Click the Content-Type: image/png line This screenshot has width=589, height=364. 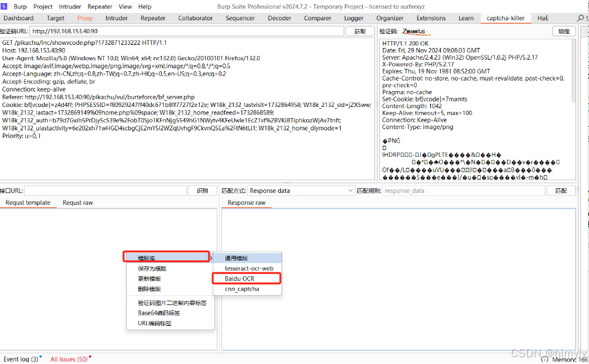417,127
